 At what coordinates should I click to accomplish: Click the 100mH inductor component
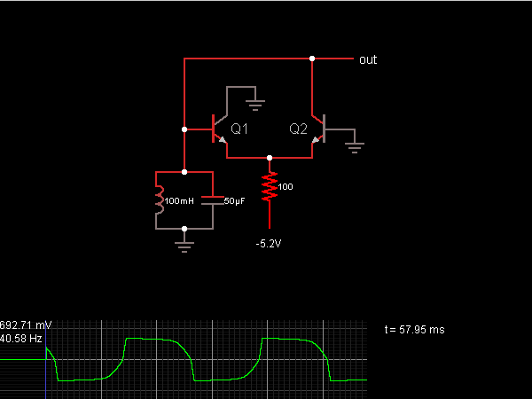click(160, 200)
